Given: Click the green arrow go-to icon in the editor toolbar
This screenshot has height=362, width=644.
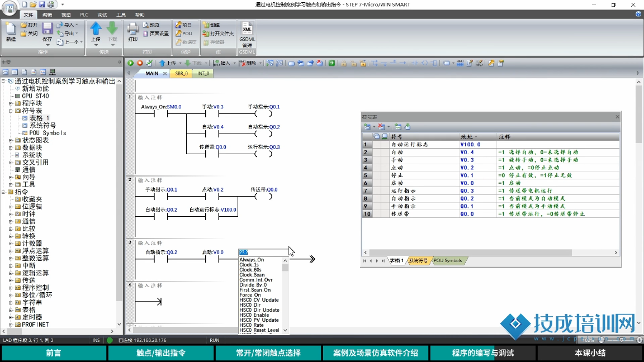Looking at the screenshot, I should point(332,63).
